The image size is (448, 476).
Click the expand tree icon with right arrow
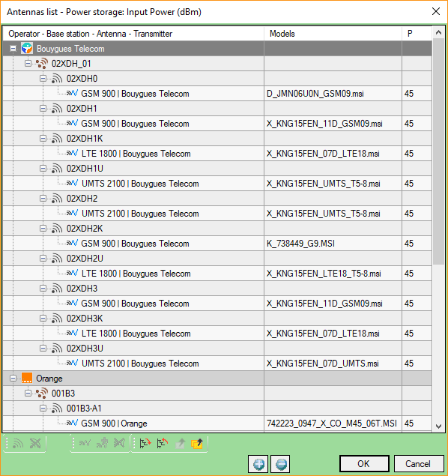[145, 444]
